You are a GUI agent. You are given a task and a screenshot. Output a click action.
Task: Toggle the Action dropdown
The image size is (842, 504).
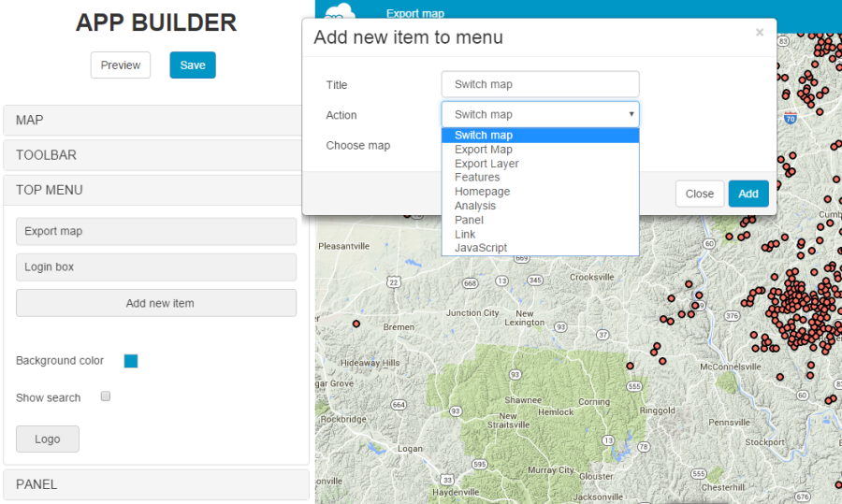click(540, 114)
